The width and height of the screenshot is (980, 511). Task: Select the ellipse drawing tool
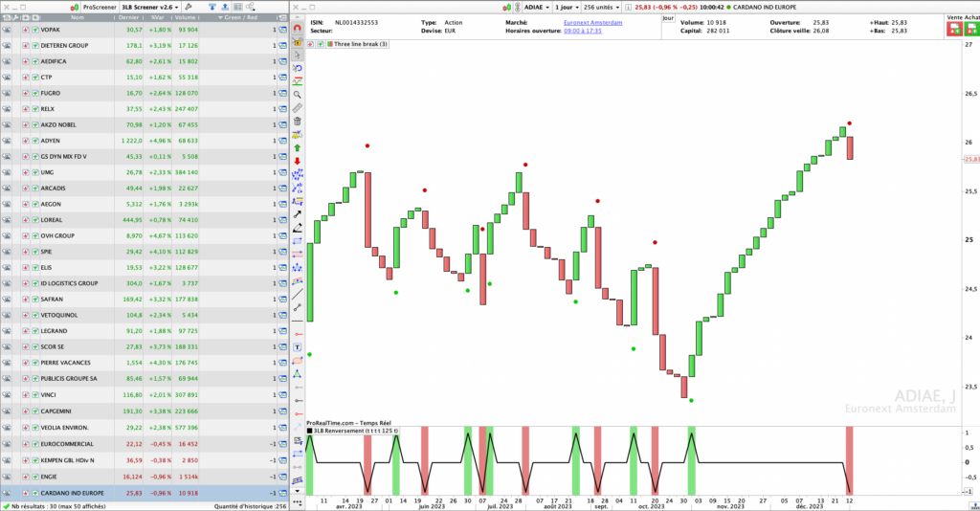pos(298,361)
